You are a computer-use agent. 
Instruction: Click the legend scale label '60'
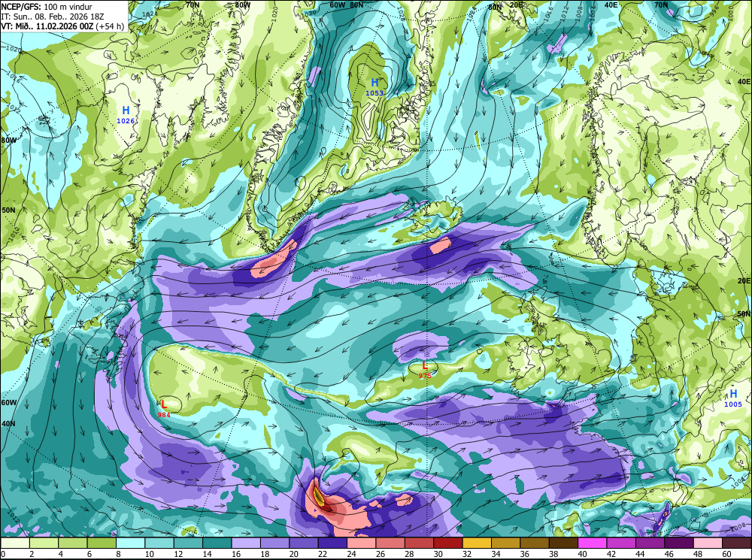(x=727, y=554)
